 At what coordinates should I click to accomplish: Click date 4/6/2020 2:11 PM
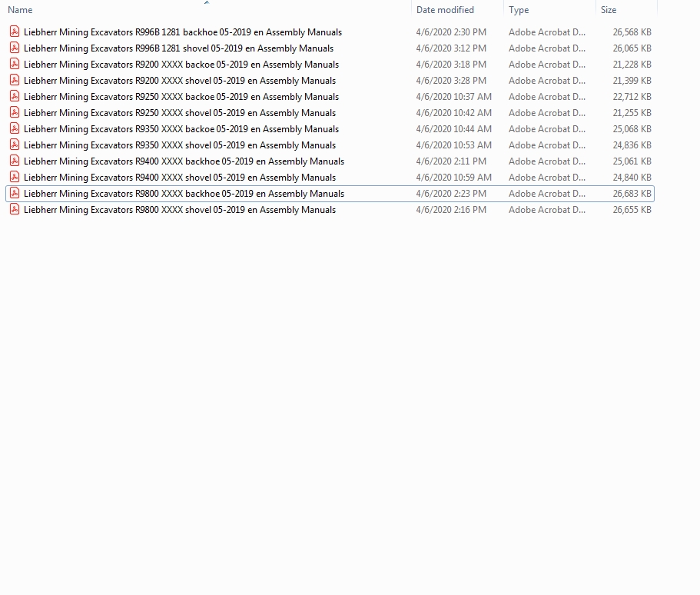coord(451,161)
